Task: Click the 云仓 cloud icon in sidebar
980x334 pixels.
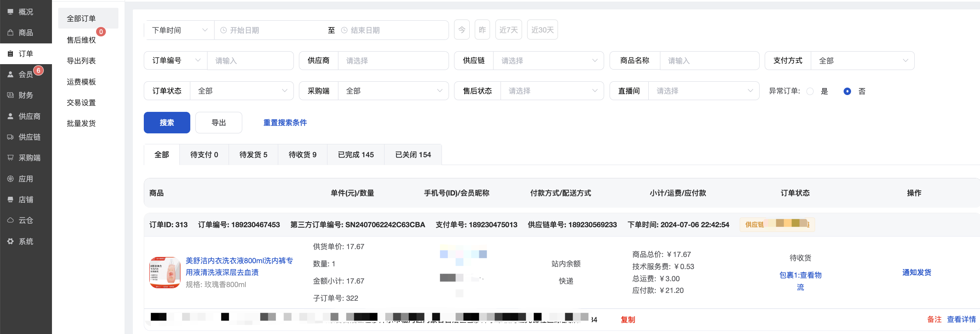Action: [11, 220]
